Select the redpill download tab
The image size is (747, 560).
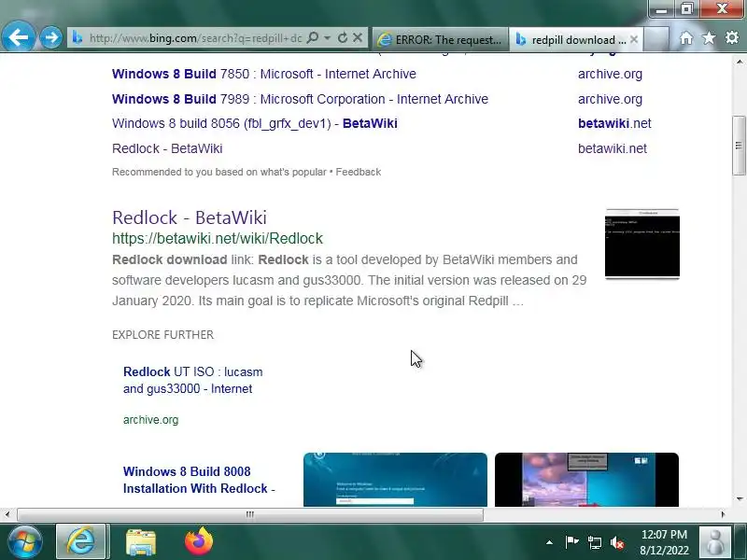(571, 39)
